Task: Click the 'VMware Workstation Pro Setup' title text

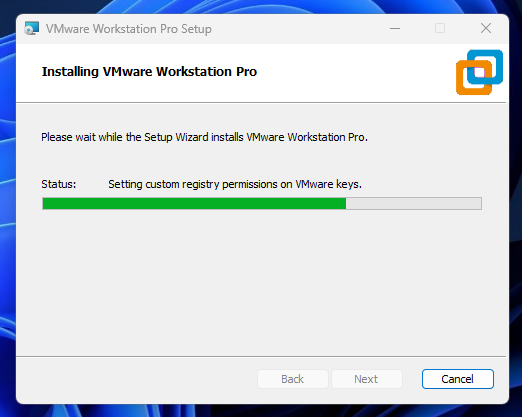Action: (129, 29)
